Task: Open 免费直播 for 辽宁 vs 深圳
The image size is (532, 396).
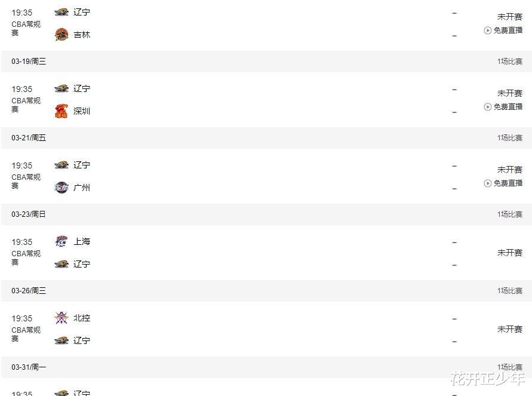Action: click(x=503, y=106)
